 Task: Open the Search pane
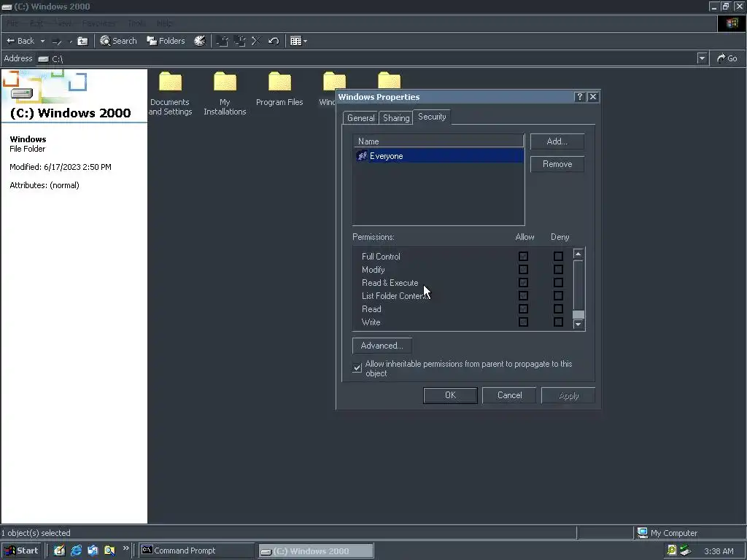[x=118, y=41]
